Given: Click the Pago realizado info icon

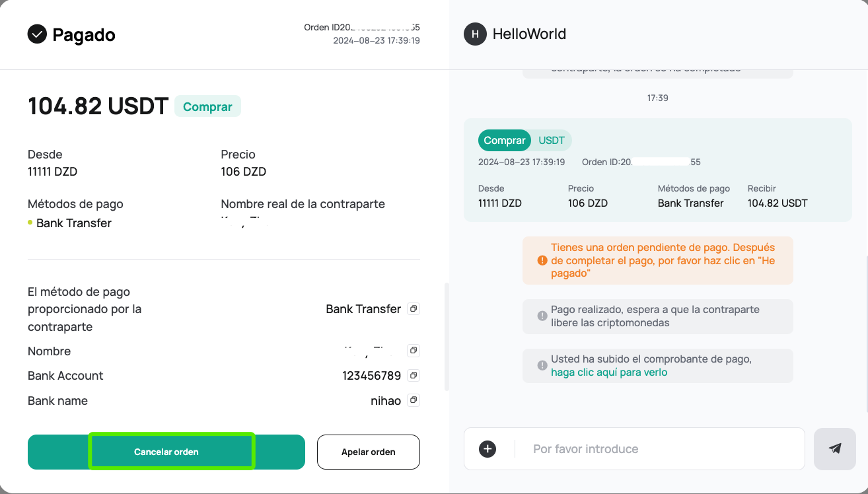Looking at the screenshot, I should pos(542,316).
